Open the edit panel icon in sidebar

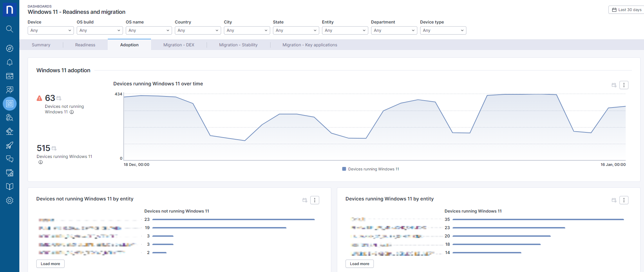point(10,173)
